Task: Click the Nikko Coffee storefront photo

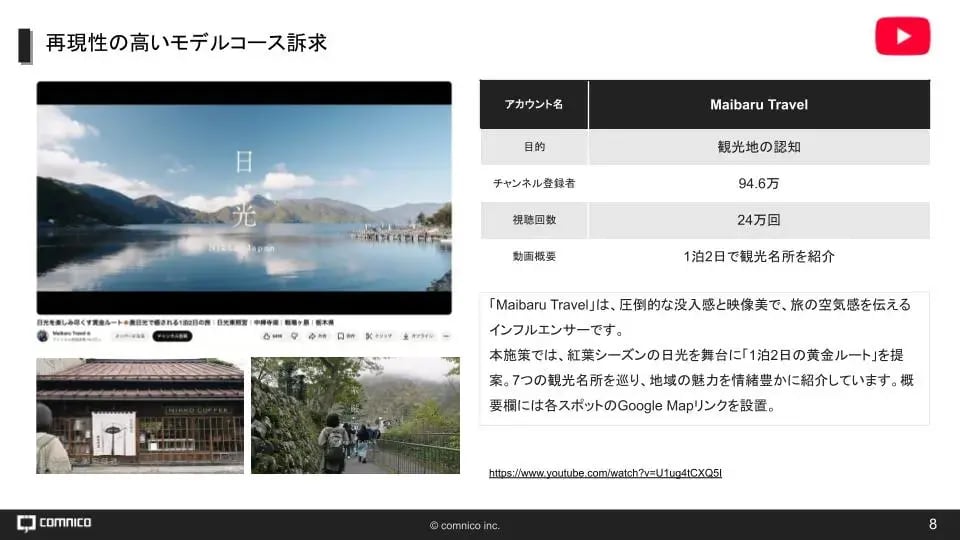Action: click(140, 416)
